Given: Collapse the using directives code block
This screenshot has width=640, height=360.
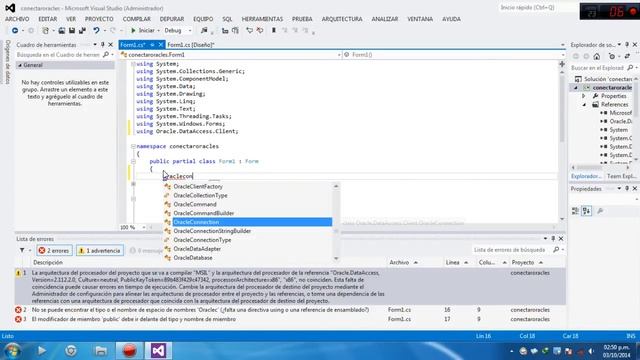Looking at the screenshot, I should [133, 64].
